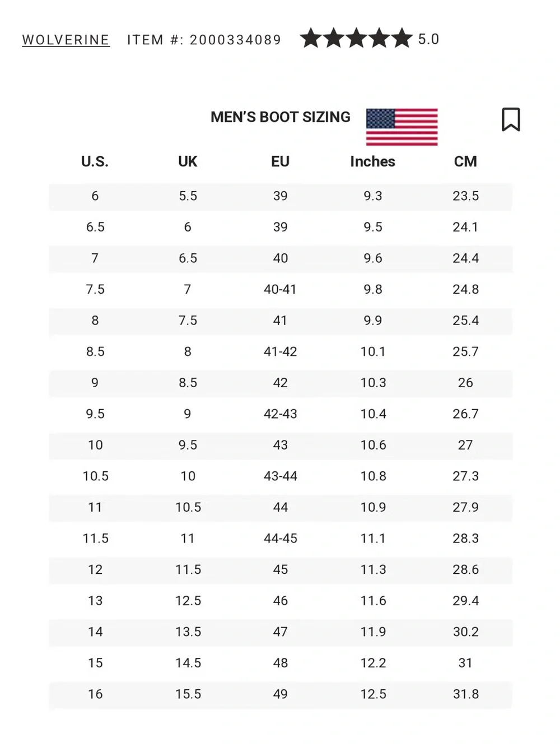Tap the last star in the rating
The image size is (560, 747).
coord(402,39)
